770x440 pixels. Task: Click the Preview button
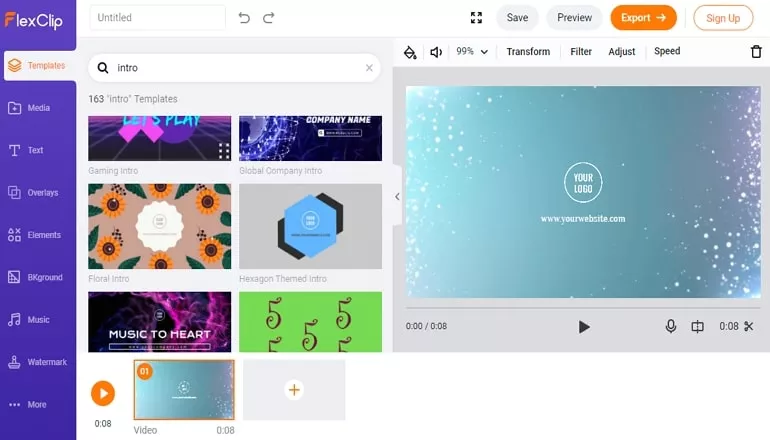coord(575,18)
